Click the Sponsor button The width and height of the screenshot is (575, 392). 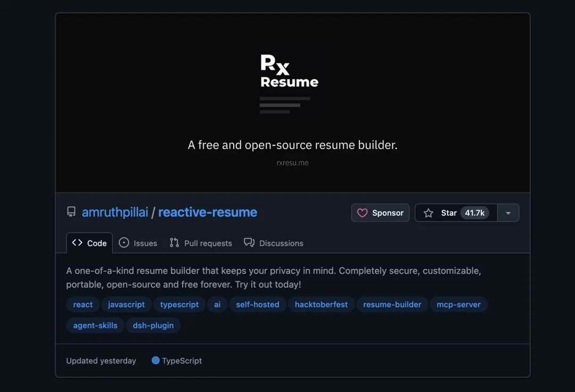[x=380, y=213]
